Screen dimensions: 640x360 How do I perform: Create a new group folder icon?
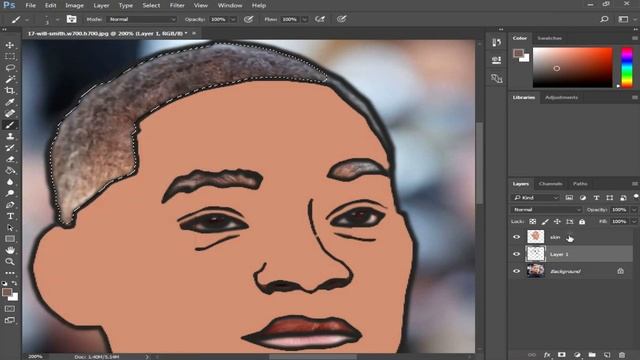[x=592, y=355]
